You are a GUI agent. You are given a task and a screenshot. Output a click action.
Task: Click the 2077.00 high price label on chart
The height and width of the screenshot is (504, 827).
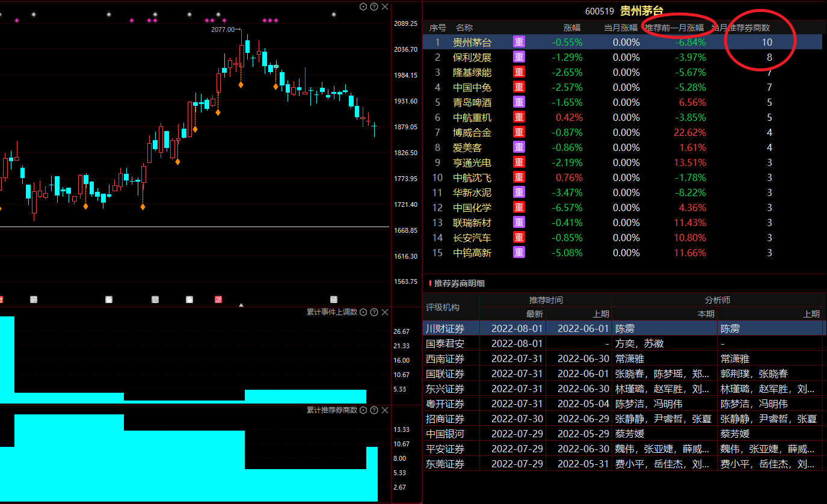click(223, 29)
